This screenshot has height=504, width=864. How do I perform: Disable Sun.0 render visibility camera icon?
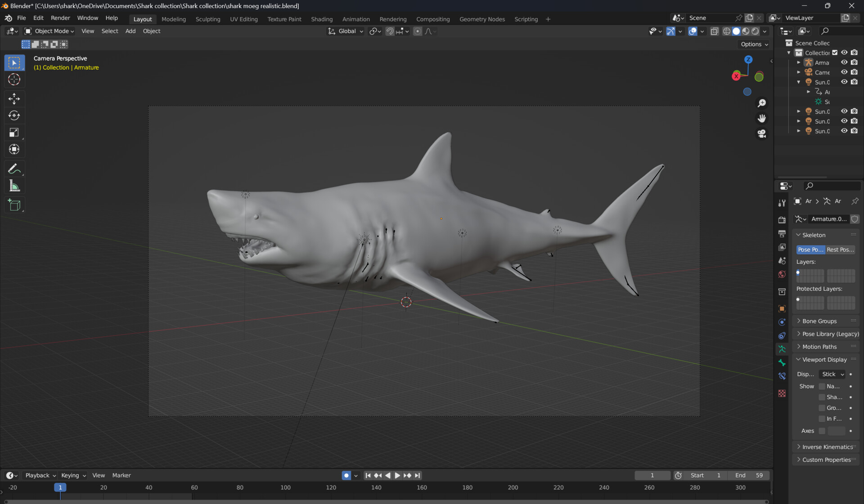pyautogui.click(x=854, y=82)
